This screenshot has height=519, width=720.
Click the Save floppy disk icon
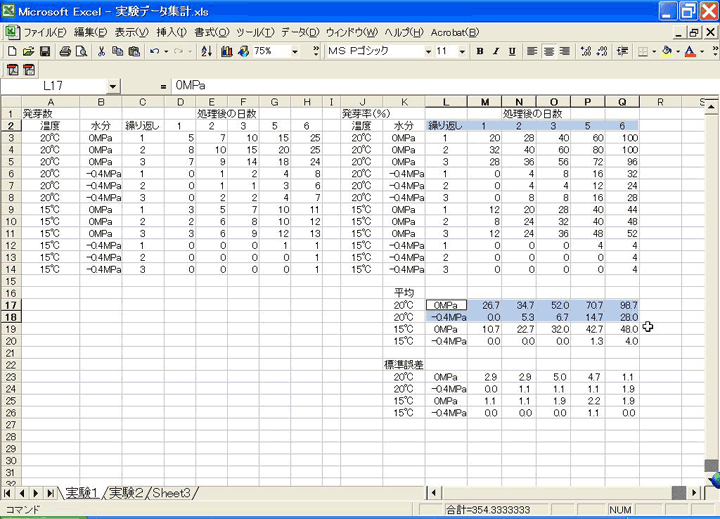click(x=44, y=51)
